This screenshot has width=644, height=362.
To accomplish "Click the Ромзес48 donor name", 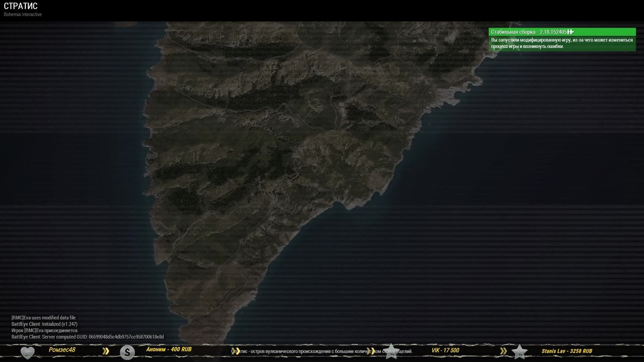I will click(62, 350).
